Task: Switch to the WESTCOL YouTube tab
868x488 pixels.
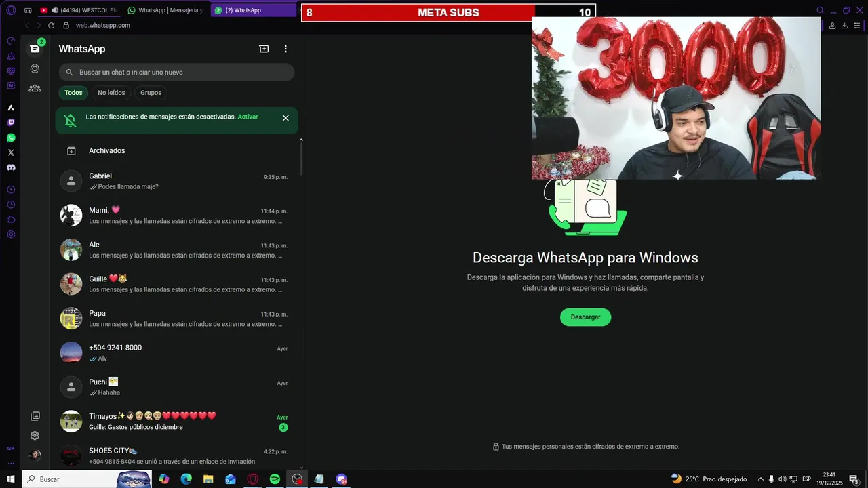Action: click(x=78, y=10)
